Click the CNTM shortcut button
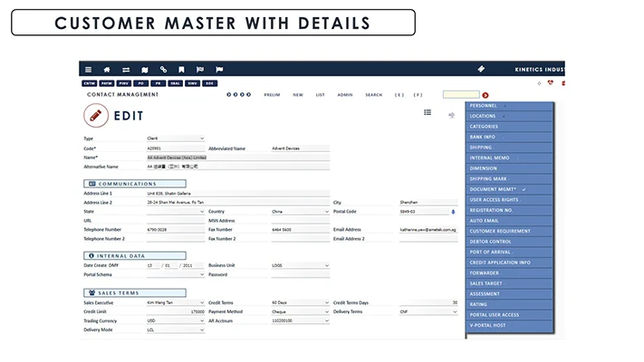644x362 pixels. (88, 83)
